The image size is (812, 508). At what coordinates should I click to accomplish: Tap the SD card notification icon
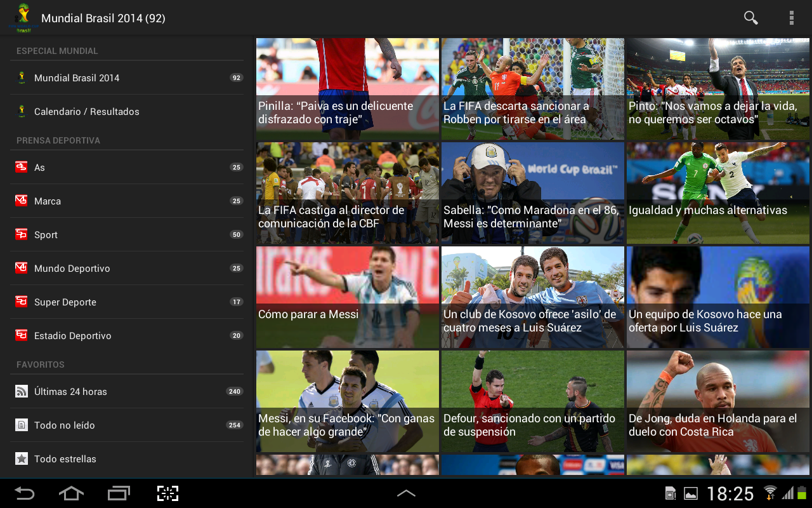(x=671, y=493)
